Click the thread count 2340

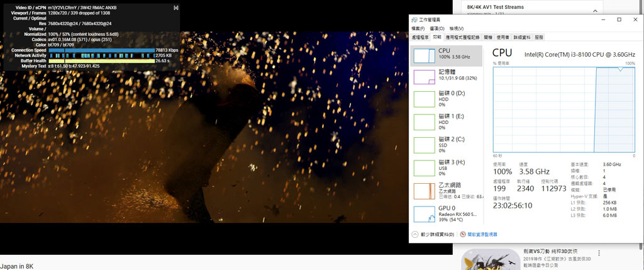click(526, 189)
